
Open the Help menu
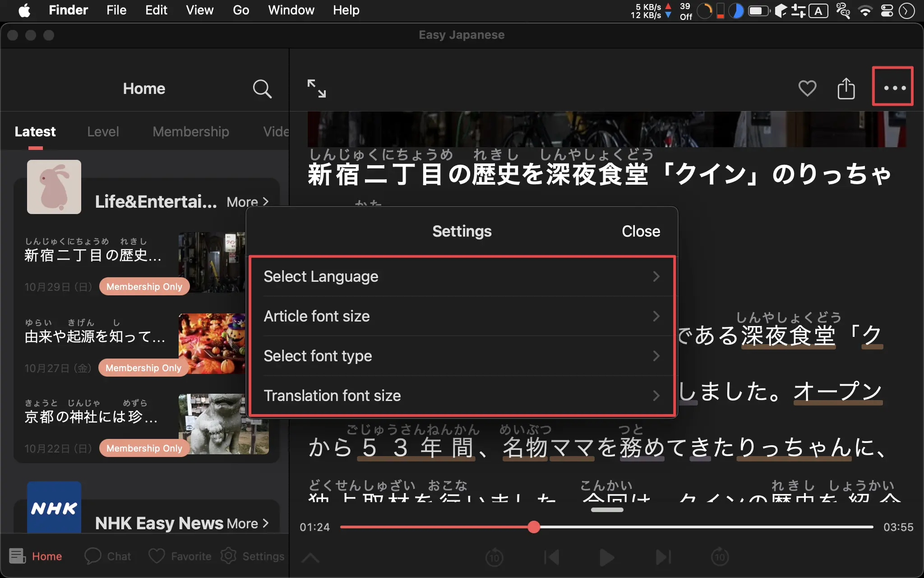tap(346, 10)
